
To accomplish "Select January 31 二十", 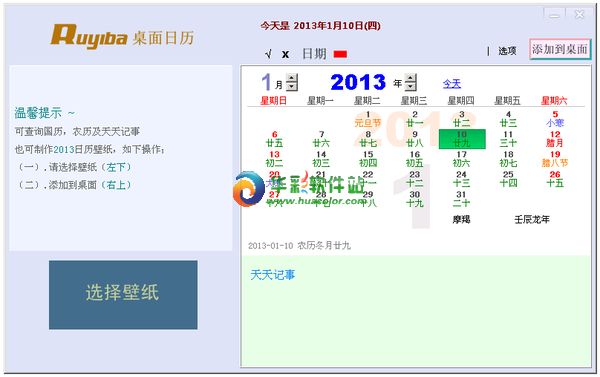I will pos(461,199).
